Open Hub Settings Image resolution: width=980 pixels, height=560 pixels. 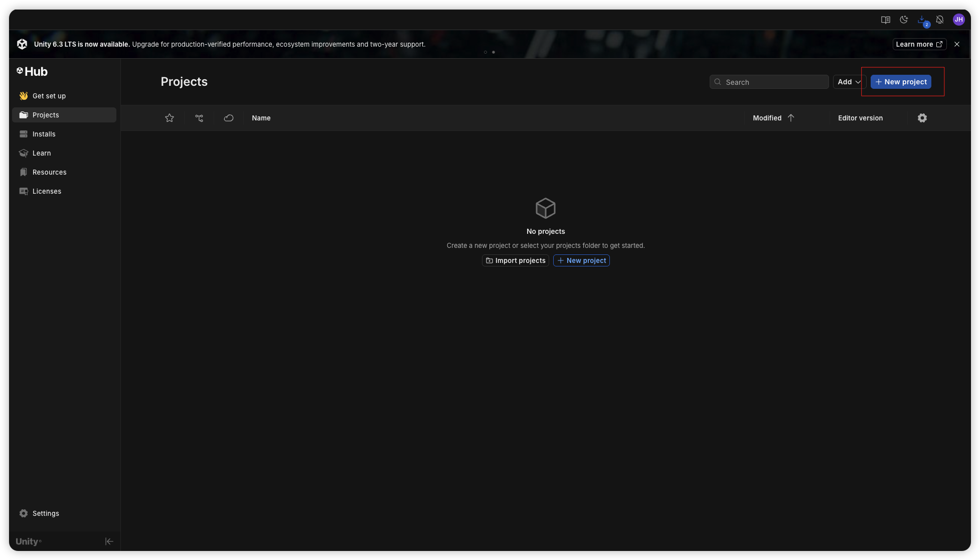[64, 513]
